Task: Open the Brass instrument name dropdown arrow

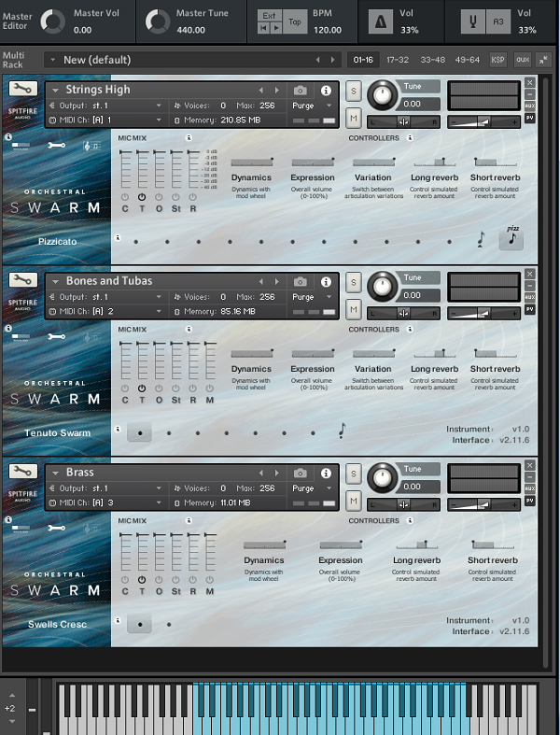Action: coord(55,473)
